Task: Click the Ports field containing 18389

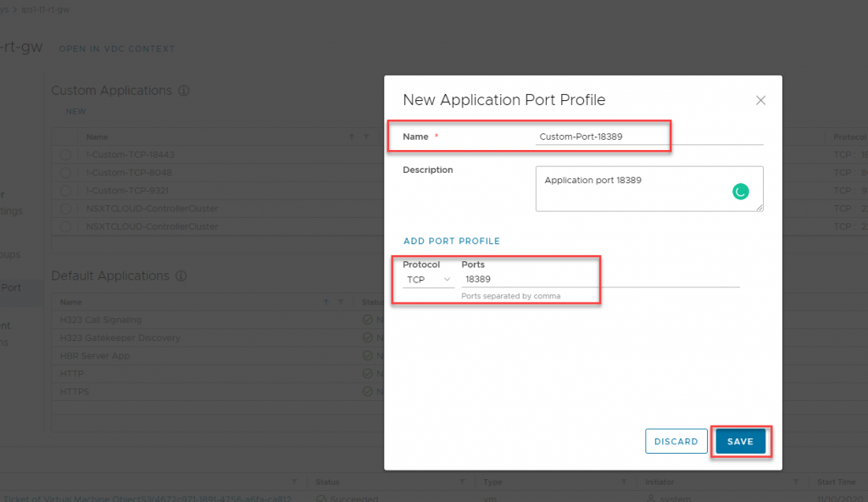Action: 598,280
